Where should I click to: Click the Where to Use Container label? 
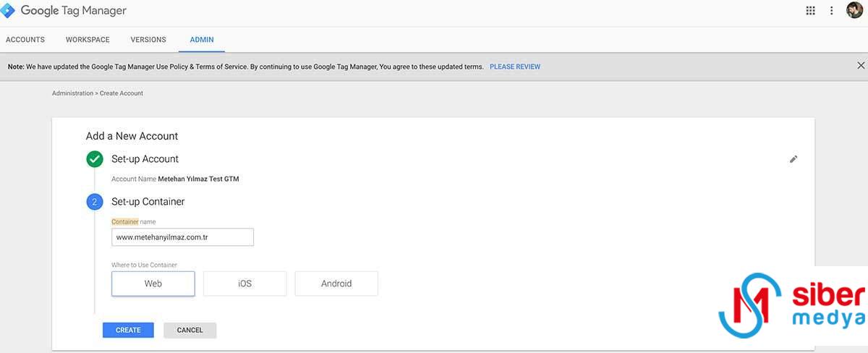click(x=144, y=265)
